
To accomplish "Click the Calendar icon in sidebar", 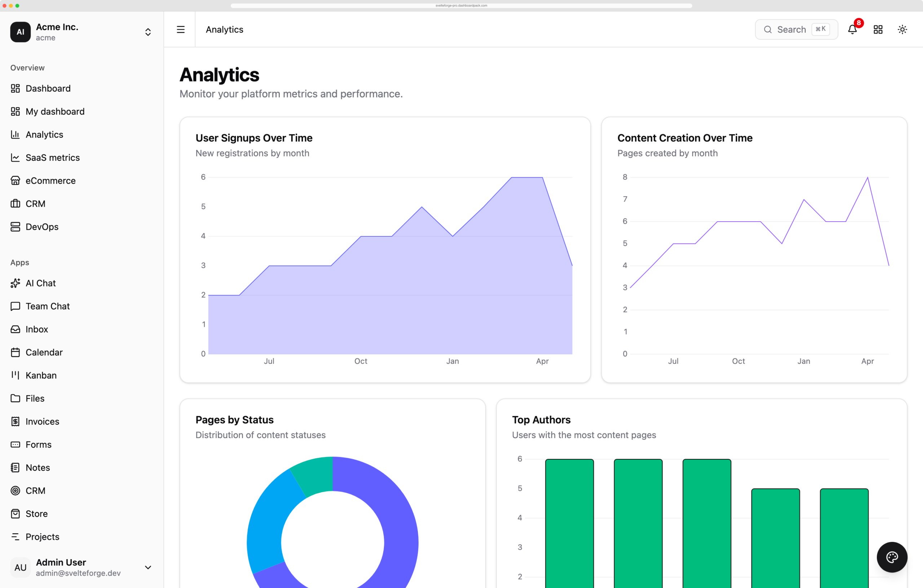I will (16, 352).
